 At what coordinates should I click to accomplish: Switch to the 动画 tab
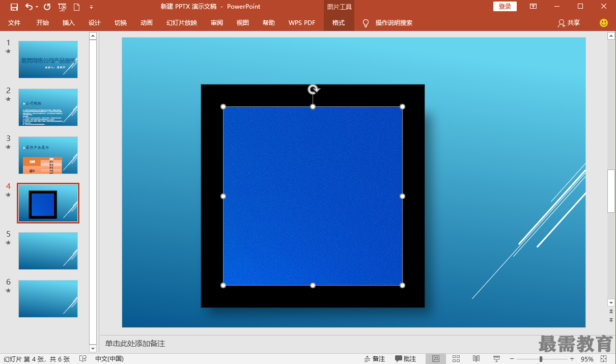[x=147, y=23]
